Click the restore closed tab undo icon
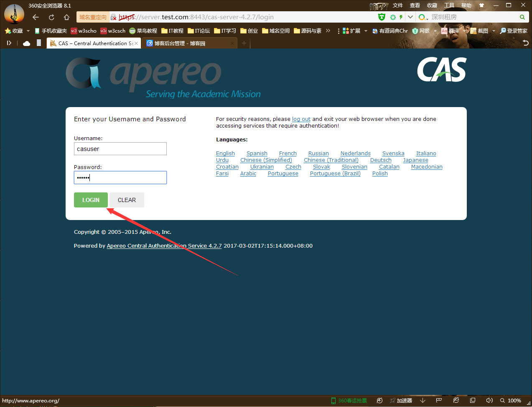Image resolution: width=532 pixels, height=407 pixels. pyautogui.click(x=526, y=43)
